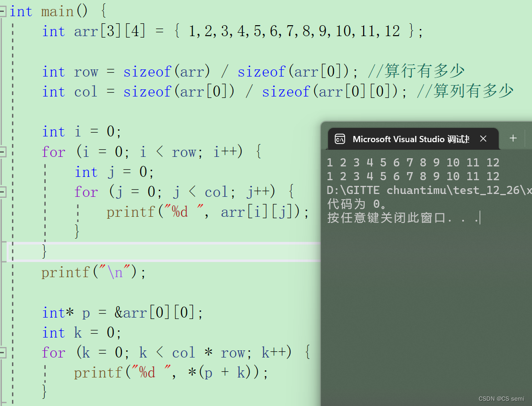
Task: Collapse the pointer printing for loop block
Action: click(4, 352)
